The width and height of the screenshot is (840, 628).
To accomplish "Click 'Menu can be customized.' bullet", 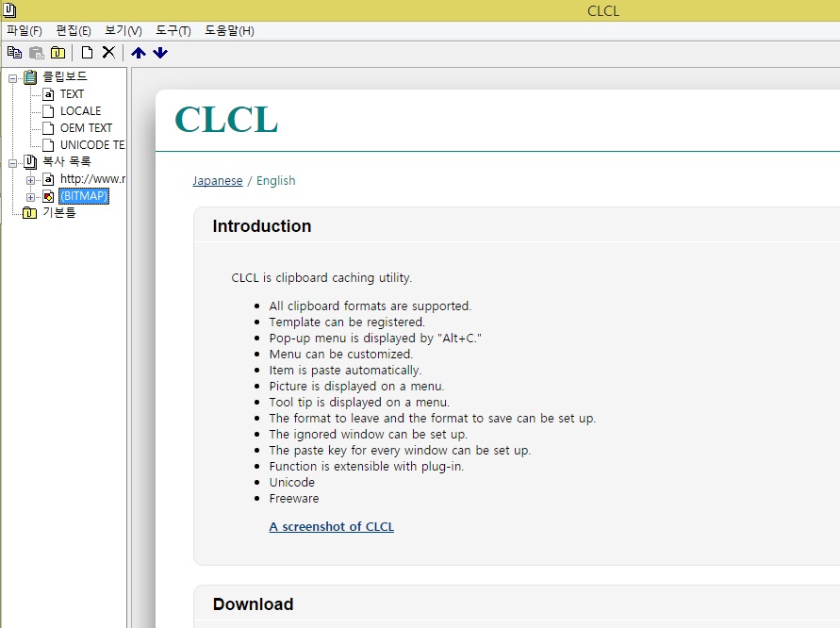I will click(x=340, y=355).
